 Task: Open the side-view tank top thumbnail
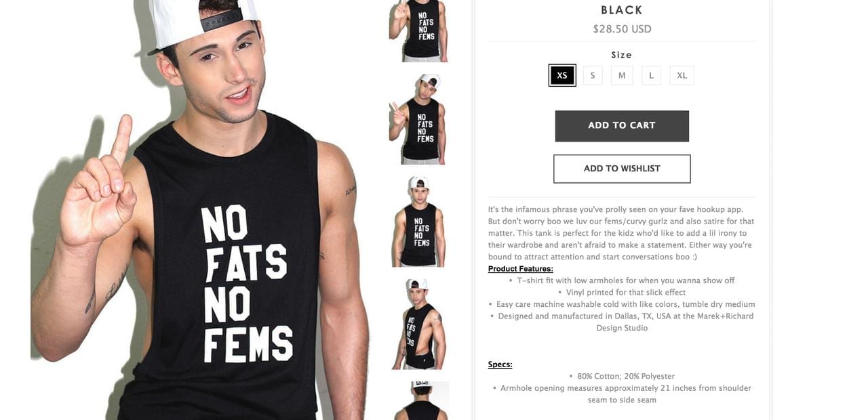click(418, 324)
